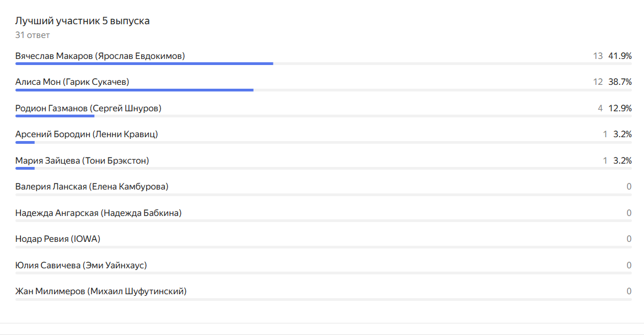Click the 12.9% percentage value
Image resolution: width=644 pixels, height=335 pixels.
620,109
